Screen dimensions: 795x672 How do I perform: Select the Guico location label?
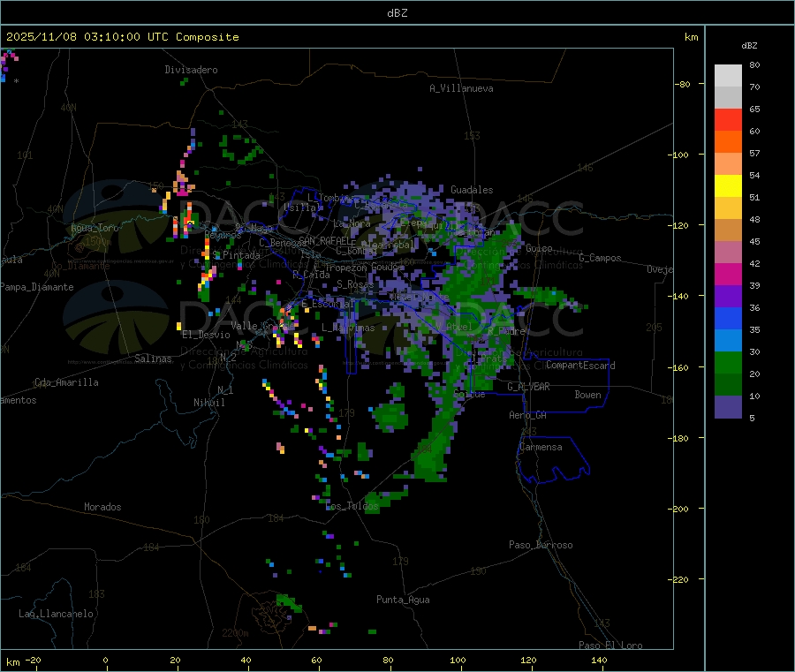click(539, 248)
